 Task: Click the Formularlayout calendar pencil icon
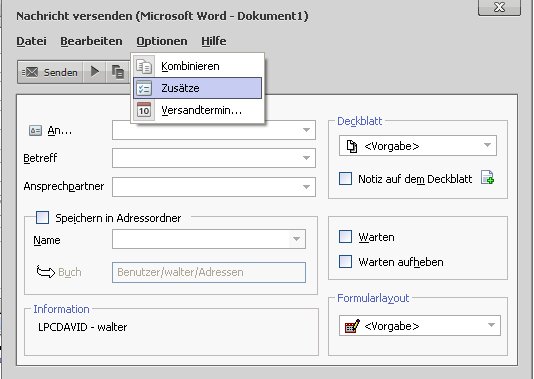(x=352, y=326)
